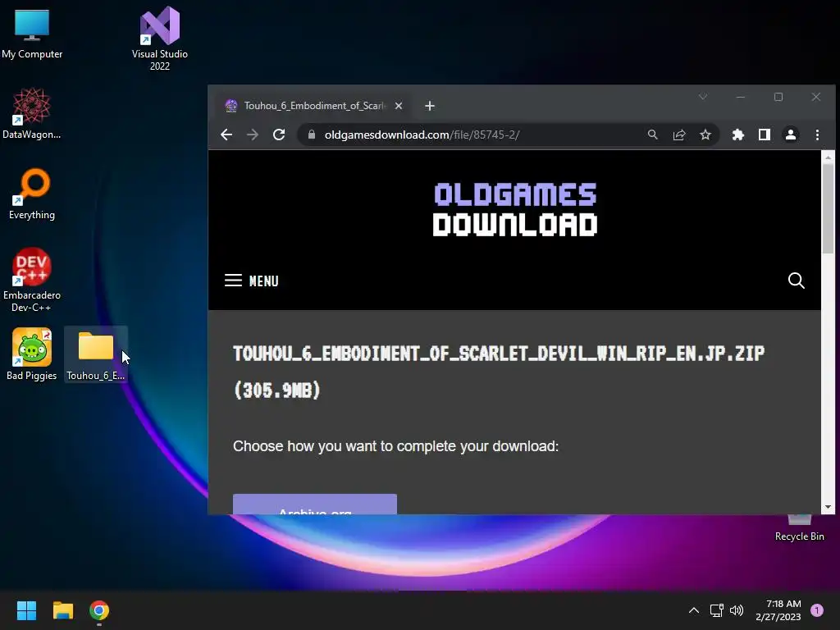The width and height of the screenshot is (840, 630).
Task: Open site search magnifier icon
Action: tap(796, 281)
